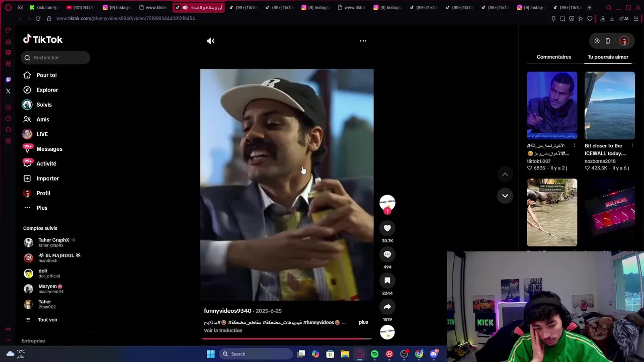Open File Explorer from taskbar
Screen dimensions: 644x362
[345, 354]
